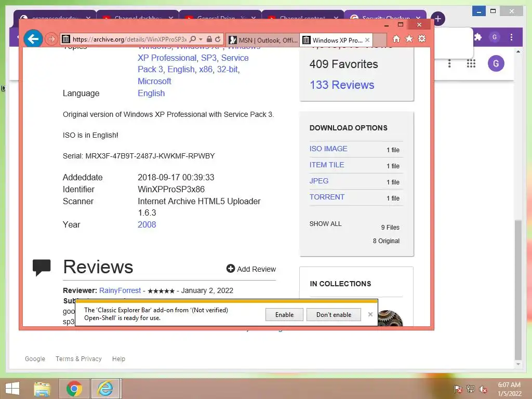Open the x86 topic link
The width and height of the screenshot is (532, 399).
click(x=206, y=70)
